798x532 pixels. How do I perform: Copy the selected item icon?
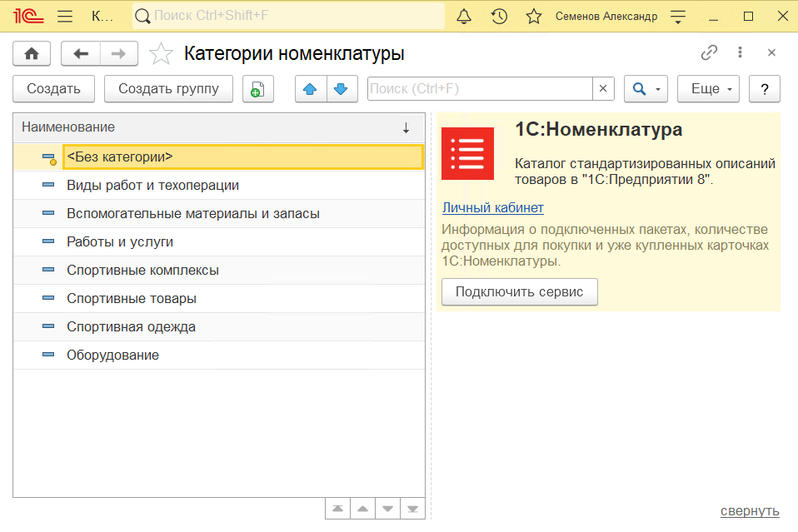[258, 89]
